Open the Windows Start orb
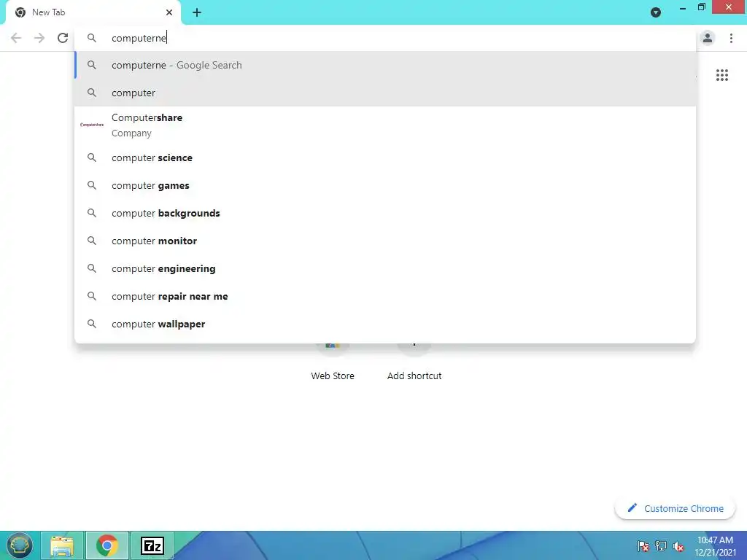Image resolution: width=747 pixels, height=560 pixels. (20, 545)
